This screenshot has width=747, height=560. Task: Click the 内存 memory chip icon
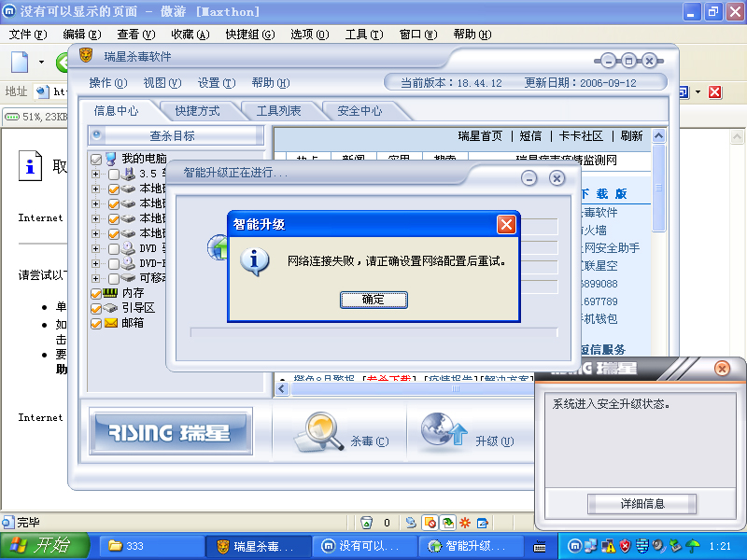(110, 292)
